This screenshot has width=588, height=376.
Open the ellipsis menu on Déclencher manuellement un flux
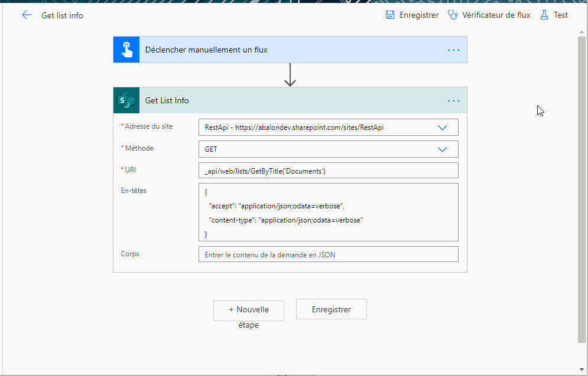453,50
